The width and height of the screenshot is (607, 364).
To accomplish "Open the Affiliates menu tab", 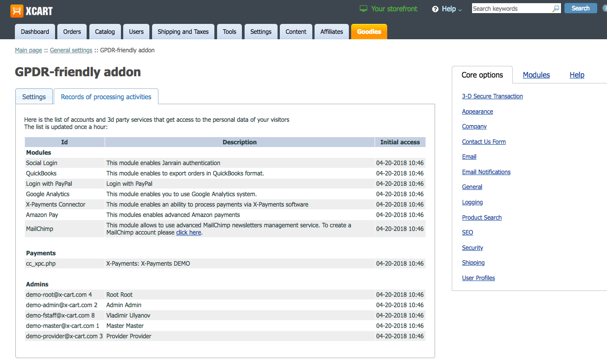I will coord(332,32).
